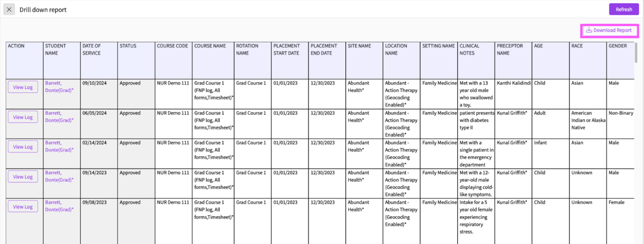Open Barrett, Donte link in 09/08/2023 row

click(x=59, y=206)
